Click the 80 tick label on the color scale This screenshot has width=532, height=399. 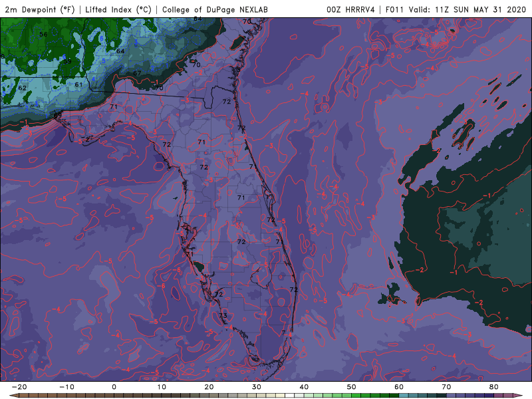[494, 387]
